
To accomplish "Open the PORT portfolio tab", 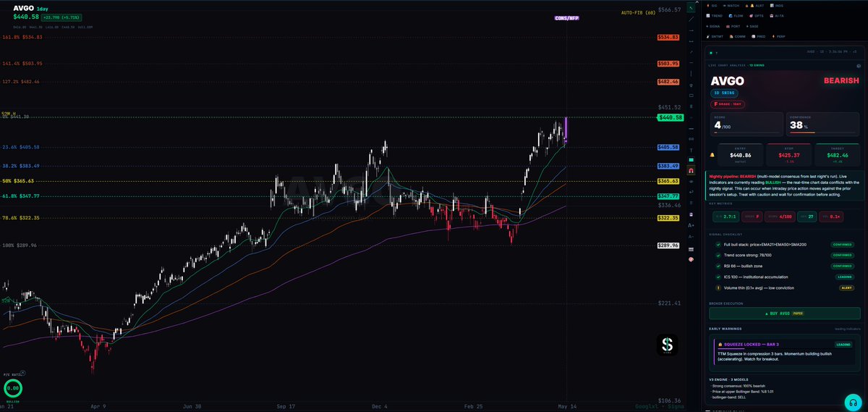I will tap(733, 26).
